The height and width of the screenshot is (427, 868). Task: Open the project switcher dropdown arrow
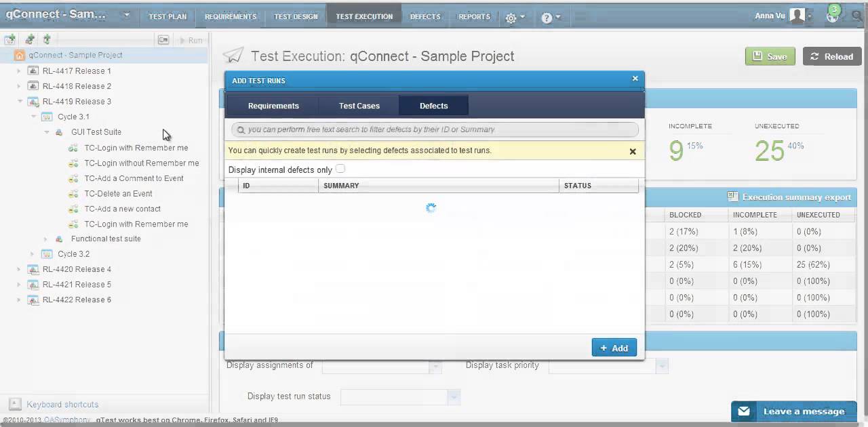click(127, 14)
